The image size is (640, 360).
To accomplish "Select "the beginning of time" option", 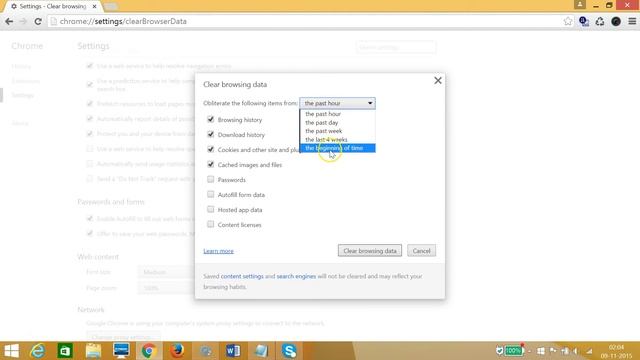I will point(338,148).
